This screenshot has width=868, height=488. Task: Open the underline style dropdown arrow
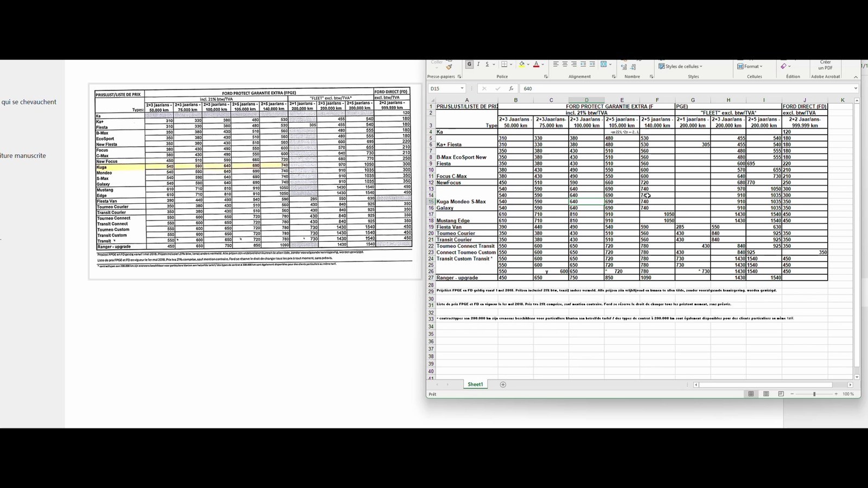click(x=493, y=65)
